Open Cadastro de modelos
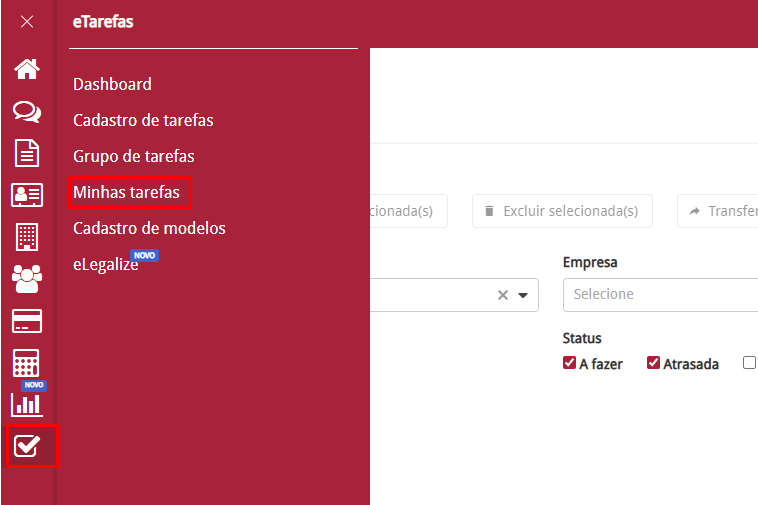This screenshot has height=505, width=758. tap(149, 228)
